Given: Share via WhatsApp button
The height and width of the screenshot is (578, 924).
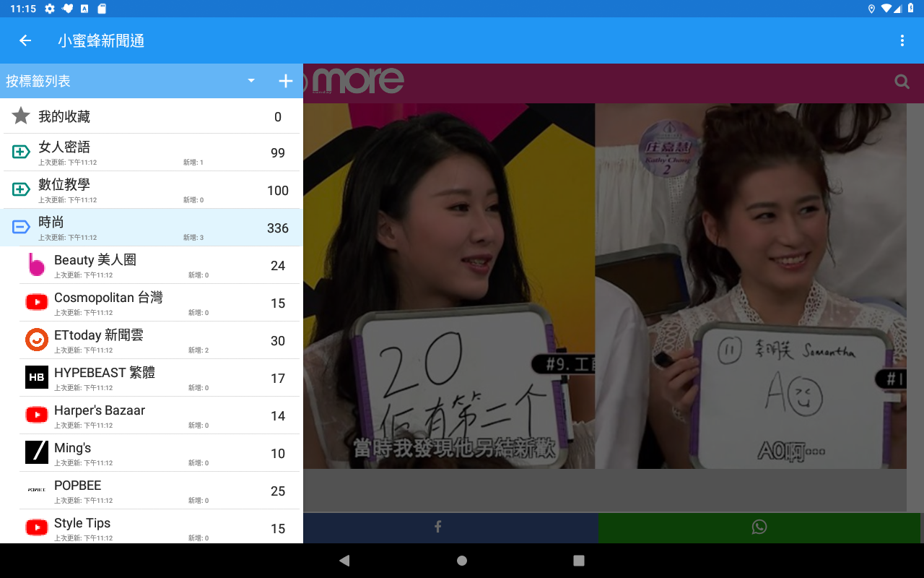Looking at the screenshot, I should pyautogui.click(x=759, y=527).
